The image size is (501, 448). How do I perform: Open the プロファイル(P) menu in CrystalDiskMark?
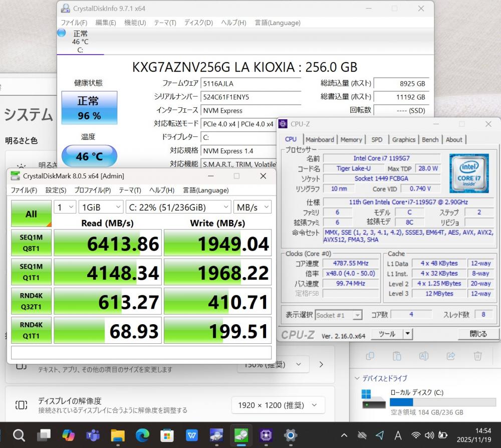point(92,190)
